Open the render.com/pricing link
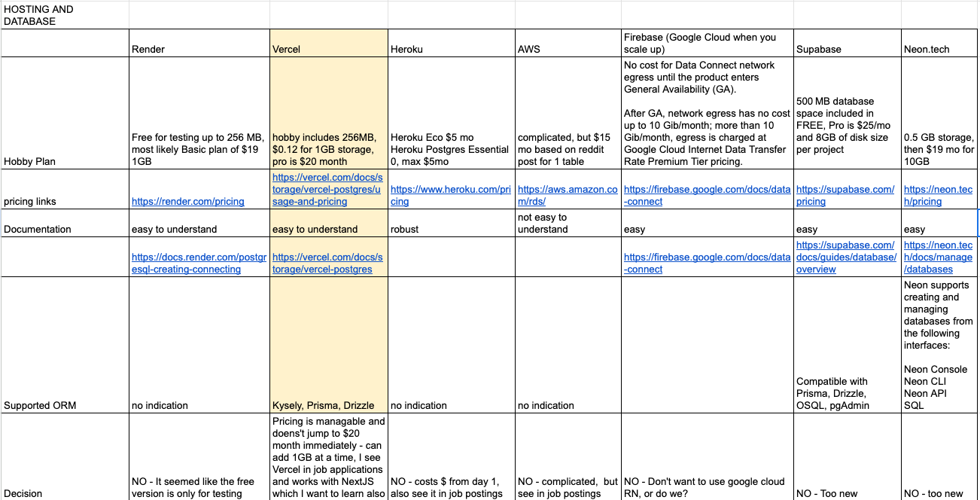Viewport: 980px width, 500px height. pos(187,201)
